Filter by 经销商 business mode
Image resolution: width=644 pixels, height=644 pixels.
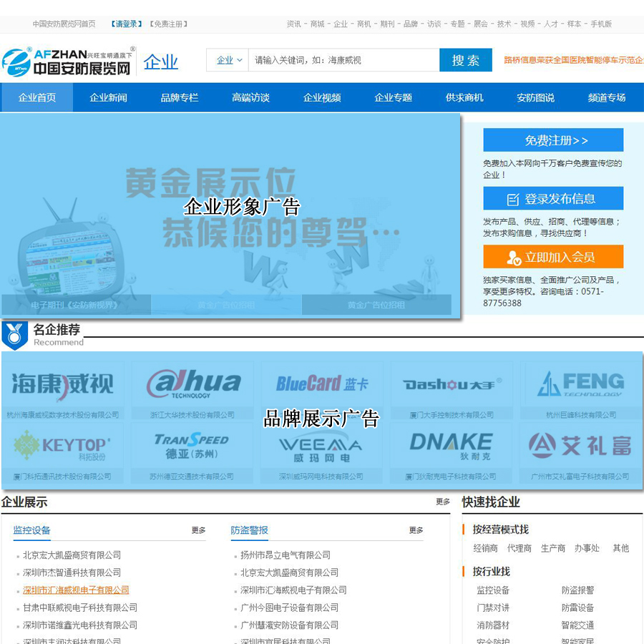[x=485, y=548]
